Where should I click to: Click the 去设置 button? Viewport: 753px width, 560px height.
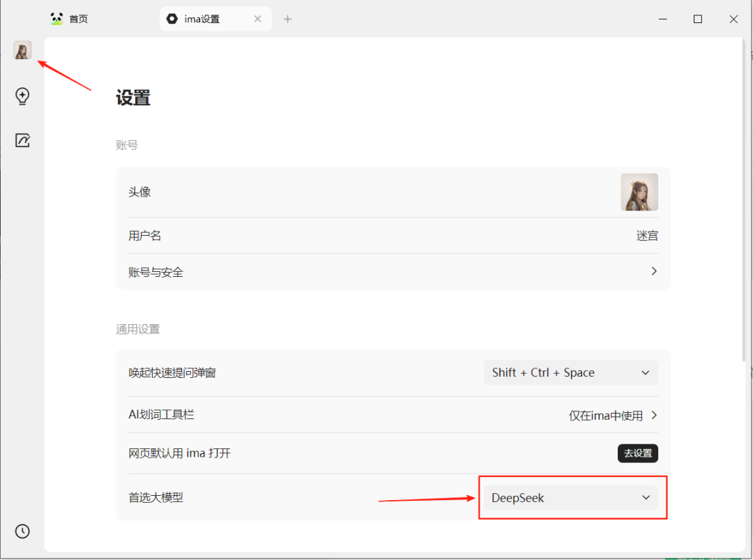(637, 453)
